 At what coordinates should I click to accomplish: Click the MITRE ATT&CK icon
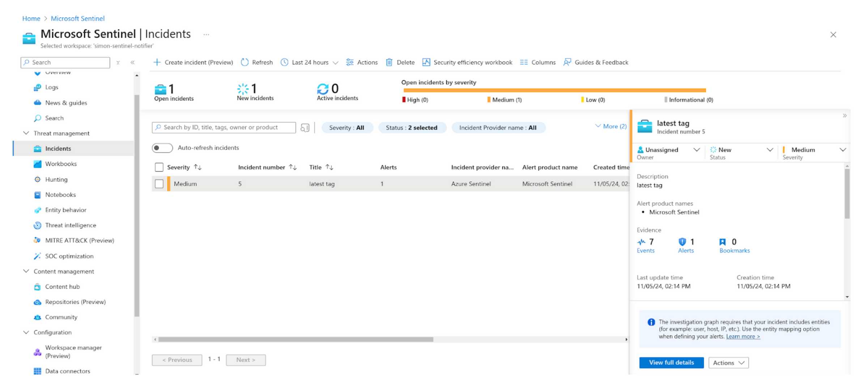pos(37,240)
